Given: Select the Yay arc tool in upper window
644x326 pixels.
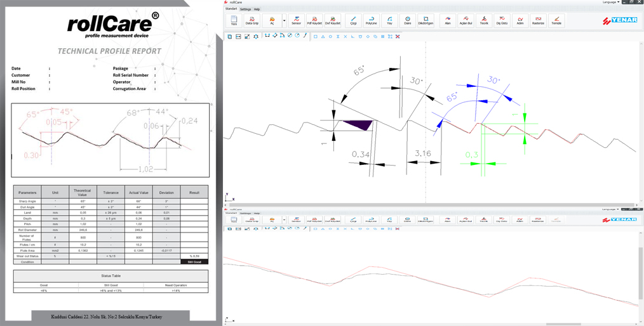Looking at the screenshot, I should click(x=389, y=20).
